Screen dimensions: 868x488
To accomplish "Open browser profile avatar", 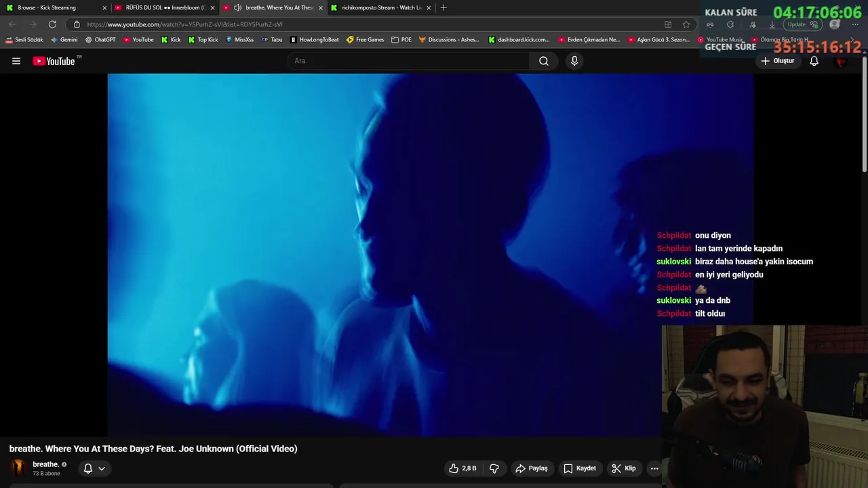I will 835,24.
